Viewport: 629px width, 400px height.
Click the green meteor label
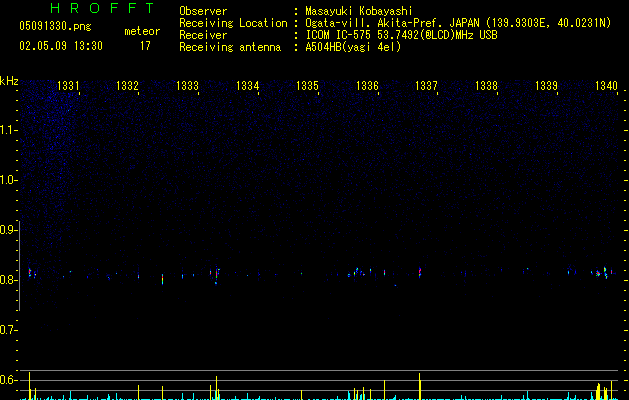click(142, 31)
